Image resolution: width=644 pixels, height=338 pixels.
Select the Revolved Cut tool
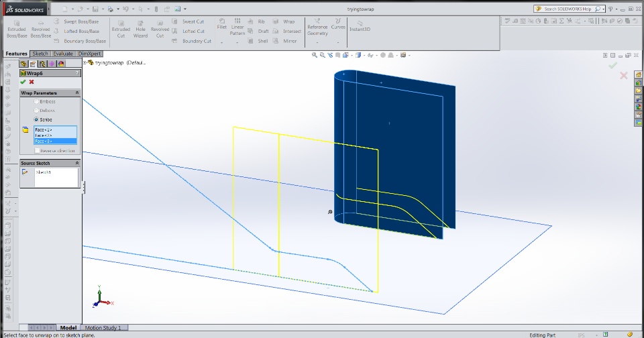160,29
